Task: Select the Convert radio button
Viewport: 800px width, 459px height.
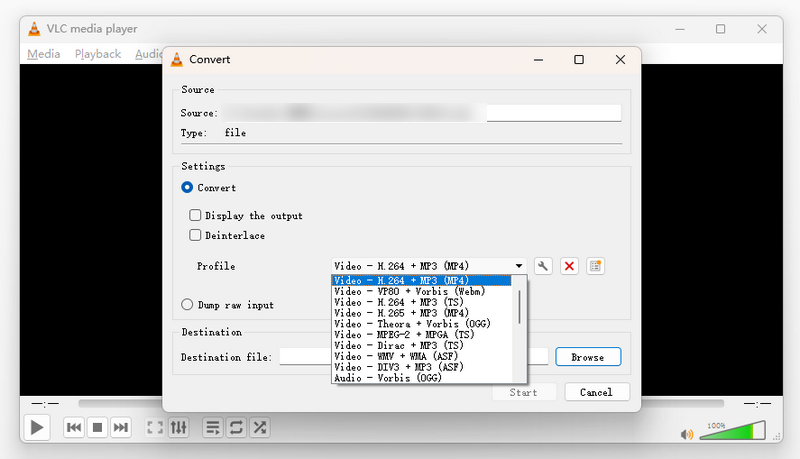Action: (187, 188)
